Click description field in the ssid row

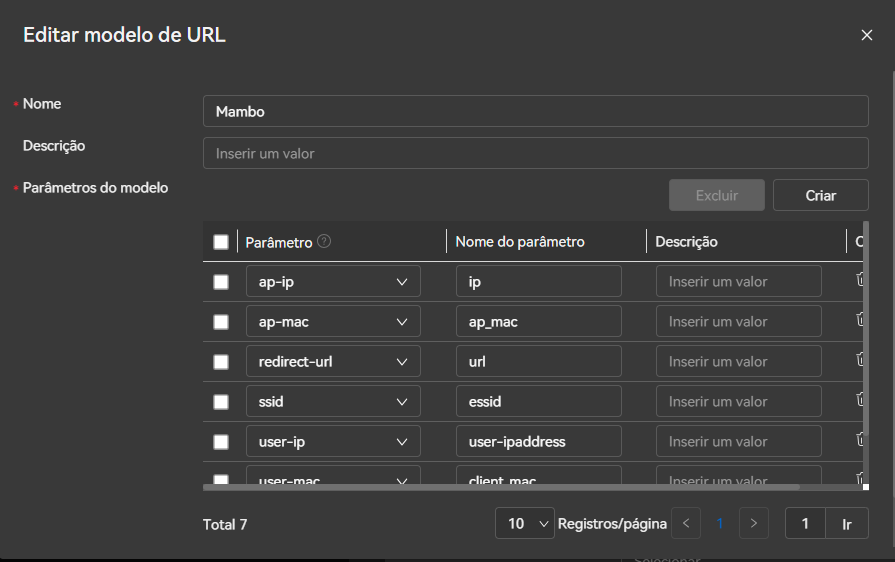tap(739, 401)
